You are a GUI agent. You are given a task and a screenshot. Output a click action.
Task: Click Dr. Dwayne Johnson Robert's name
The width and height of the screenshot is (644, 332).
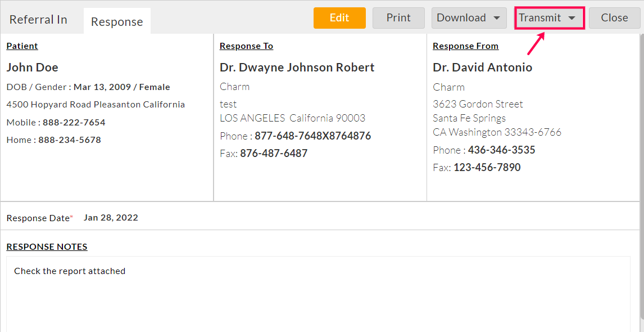pos(297,67)
